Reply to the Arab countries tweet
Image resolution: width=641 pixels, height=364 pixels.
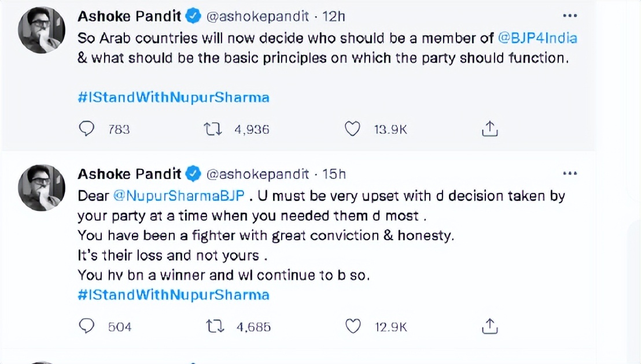tap(87, 129)
